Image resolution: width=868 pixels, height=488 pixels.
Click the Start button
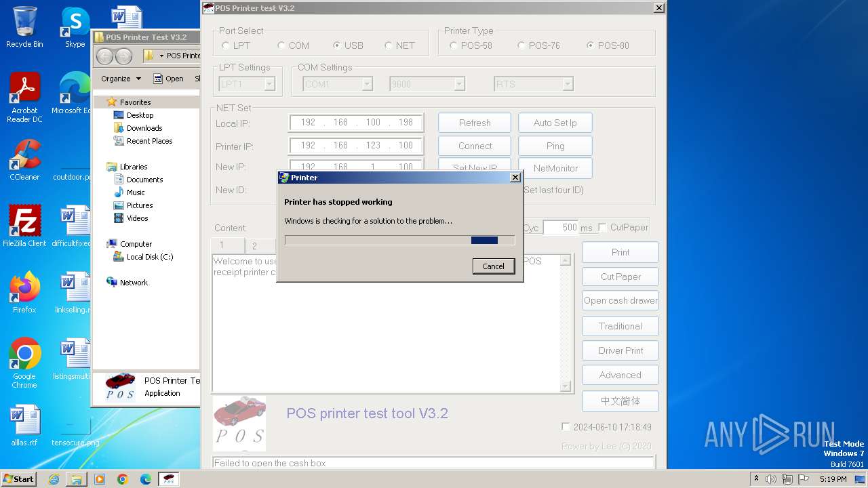[19, 479]
